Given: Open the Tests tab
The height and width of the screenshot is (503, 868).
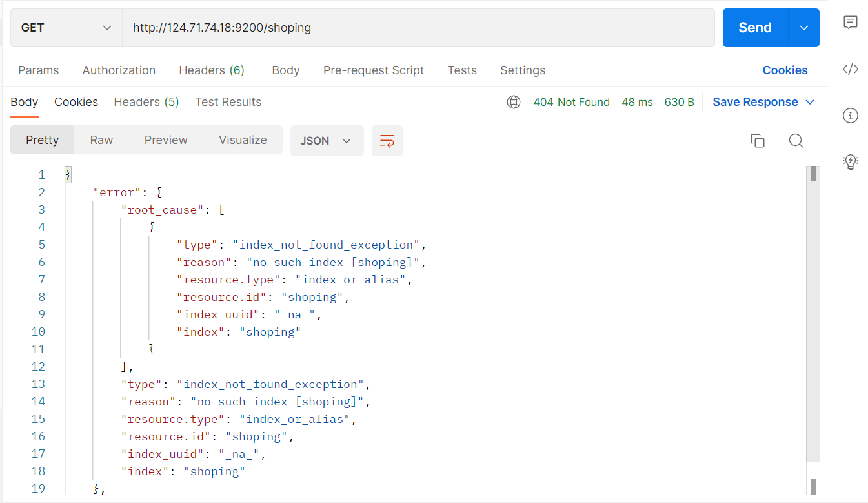Looking at the screenshot, I should (x=462, y=70).
